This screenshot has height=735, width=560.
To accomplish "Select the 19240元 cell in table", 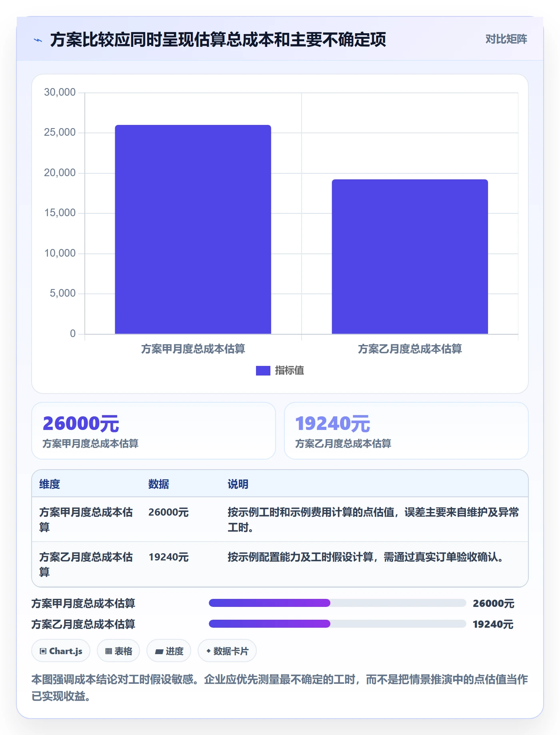I will 168,557.
